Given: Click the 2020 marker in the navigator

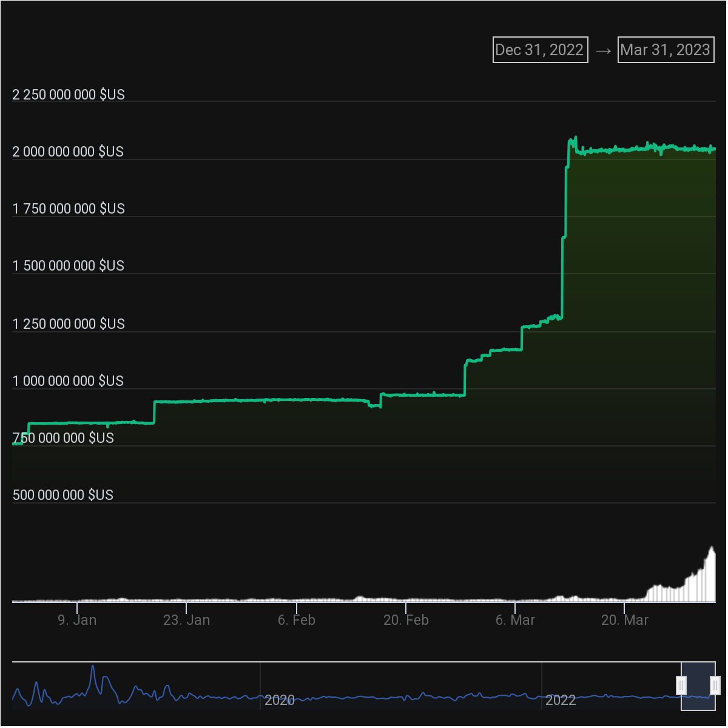Looking at the screenshot, I should click(280, 700).
